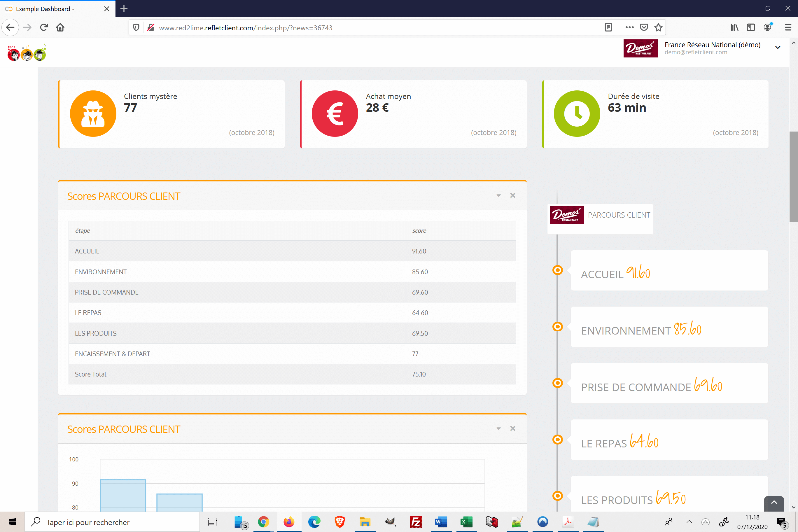The height and width of the screenshot is (532, 798).
Task: Reload the current page
Action: click(44, 27)
